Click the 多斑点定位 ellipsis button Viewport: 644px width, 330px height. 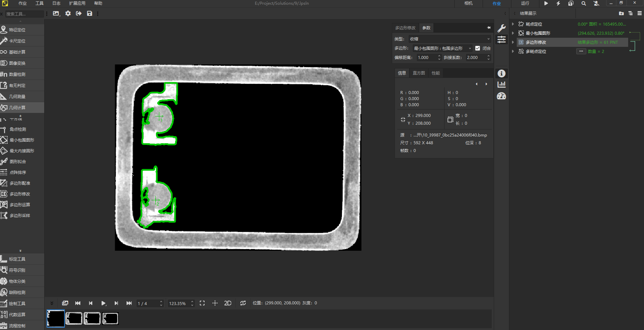point(581,51)
